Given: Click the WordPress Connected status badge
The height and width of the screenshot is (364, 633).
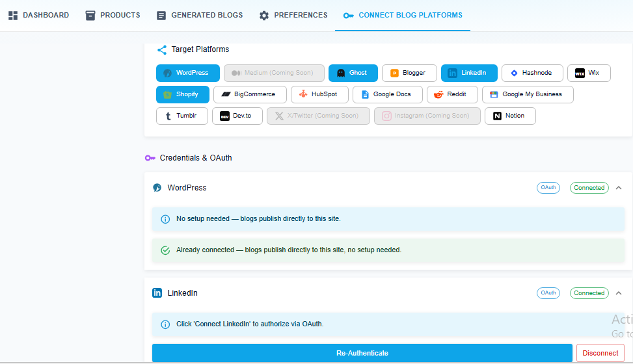Looking at the screenshot, I should tap(589, 188).
